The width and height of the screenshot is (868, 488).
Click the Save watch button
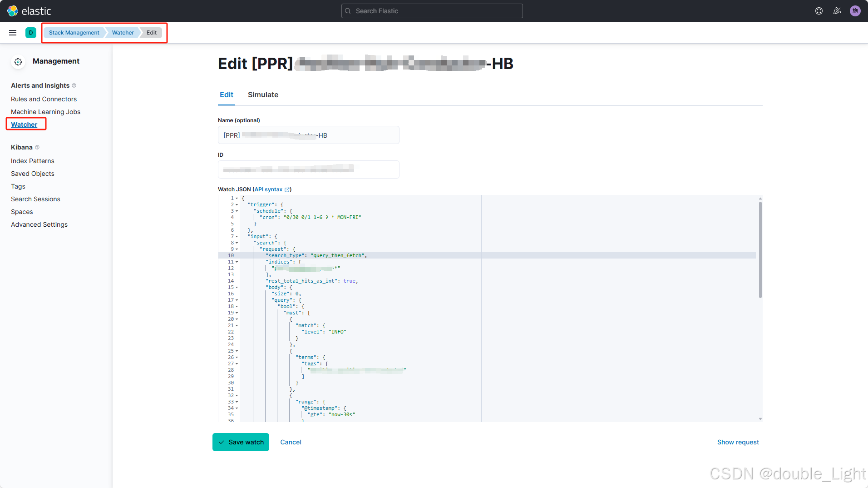click(241, 442)
